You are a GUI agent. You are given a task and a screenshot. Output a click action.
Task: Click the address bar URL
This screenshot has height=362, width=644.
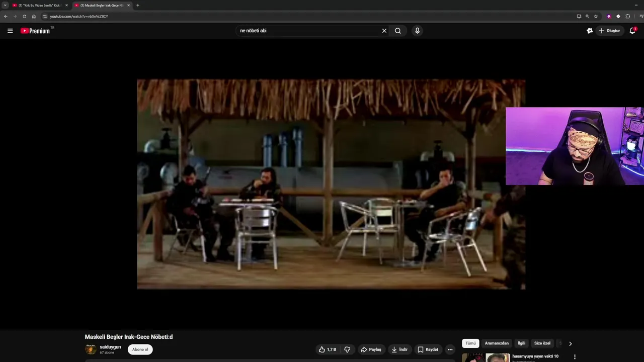(79, 16)
